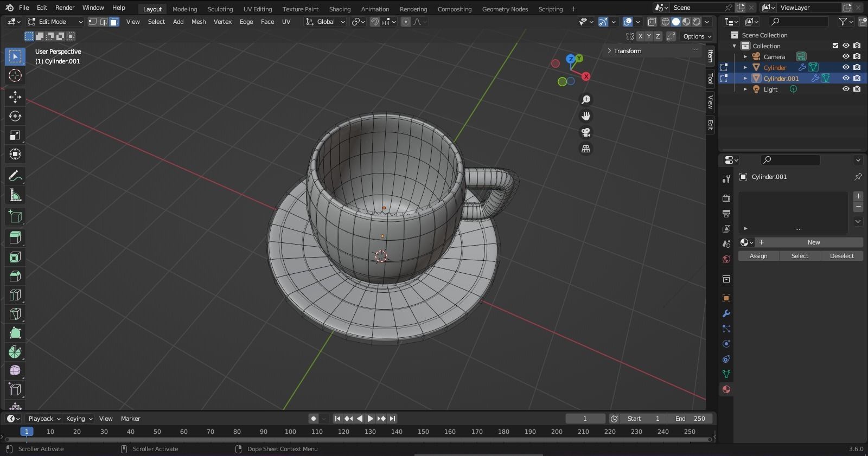
Task: Open Options dropdown in viewport
Action: [x=697, y=36]
